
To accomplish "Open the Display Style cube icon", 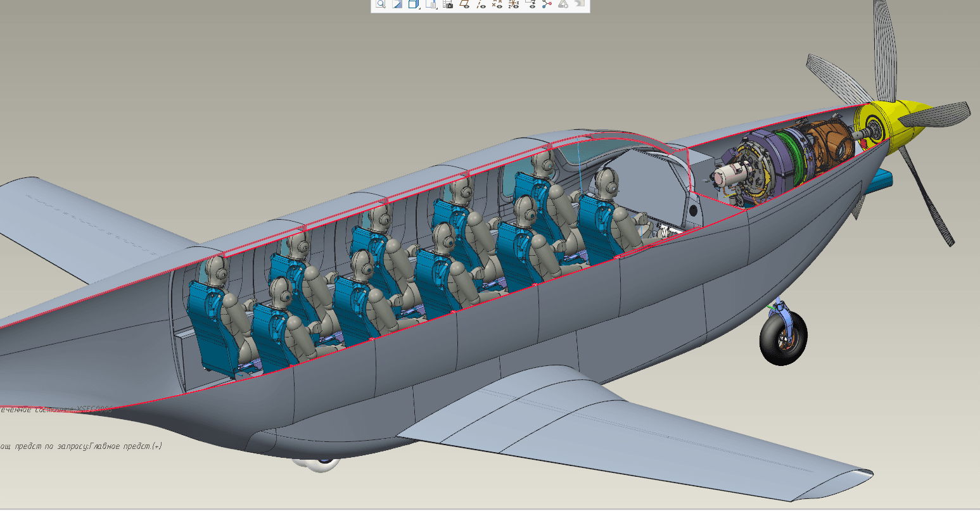I will [414, 4].
